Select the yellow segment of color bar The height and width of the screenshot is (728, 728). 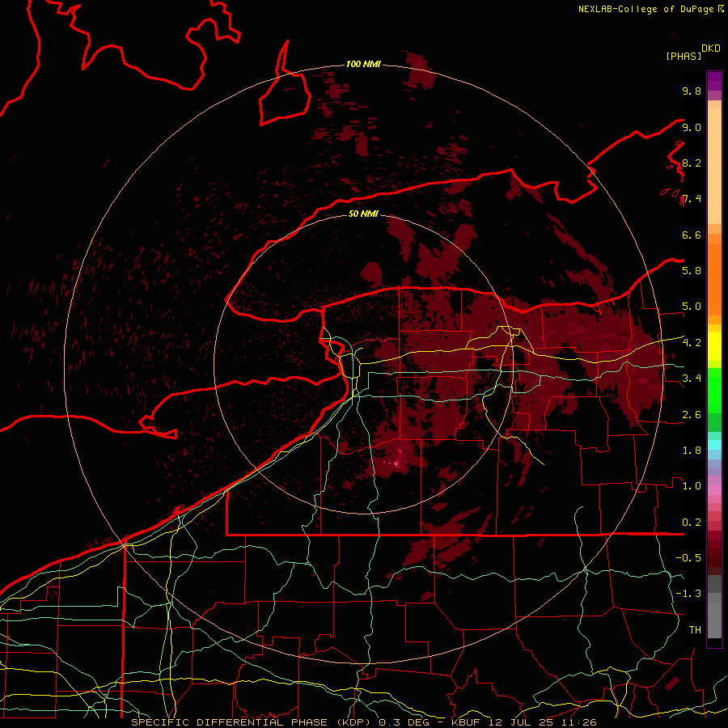click(x=714, y=346)
